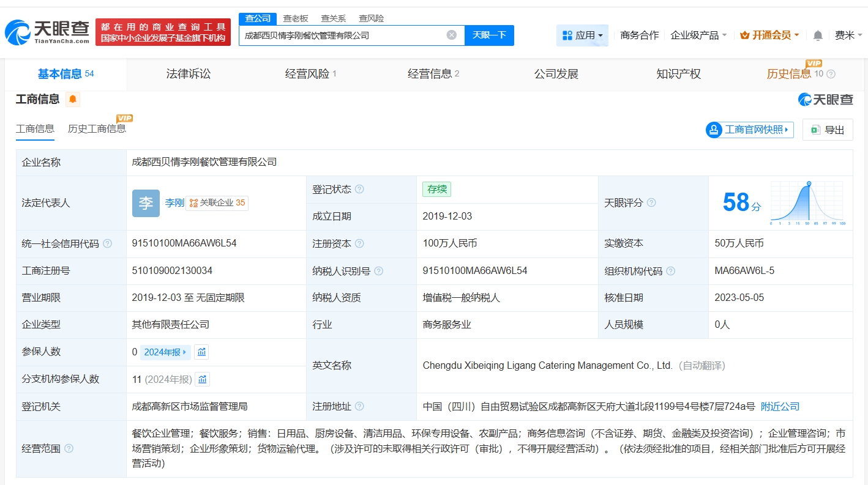Image resolution: width=868 pixels, height=485 pixels.
Task: Open chart icon next to 分支机构参保人数
Action: coord(203,379)
